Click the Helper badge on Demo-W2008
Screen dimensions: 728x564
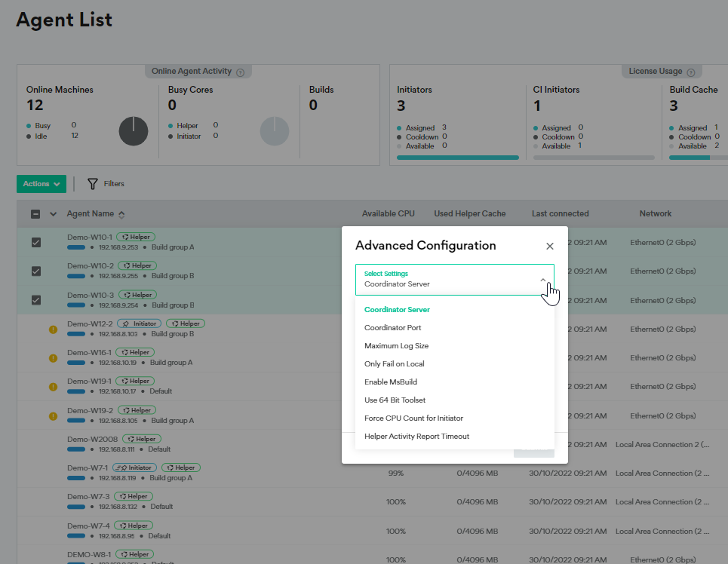(x=142, y=439)
